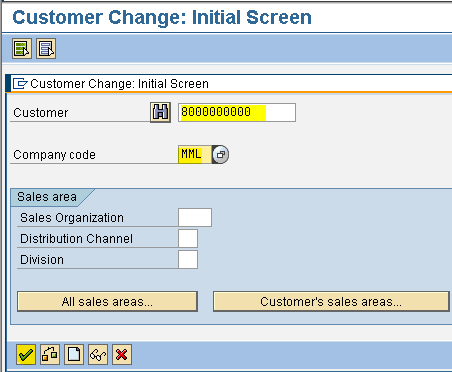This screenshot has width=452, height=372.
Task: Click the dialog title 'Customer Change: Initial Screen'
Action: 119,84
